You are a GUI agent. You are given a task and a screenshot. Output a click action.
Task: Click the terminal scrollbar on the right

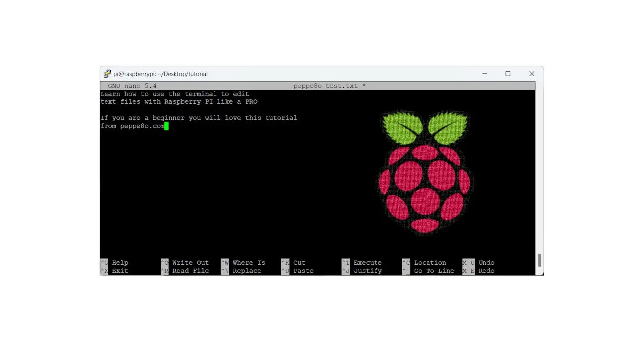click(x=539, y=259)
